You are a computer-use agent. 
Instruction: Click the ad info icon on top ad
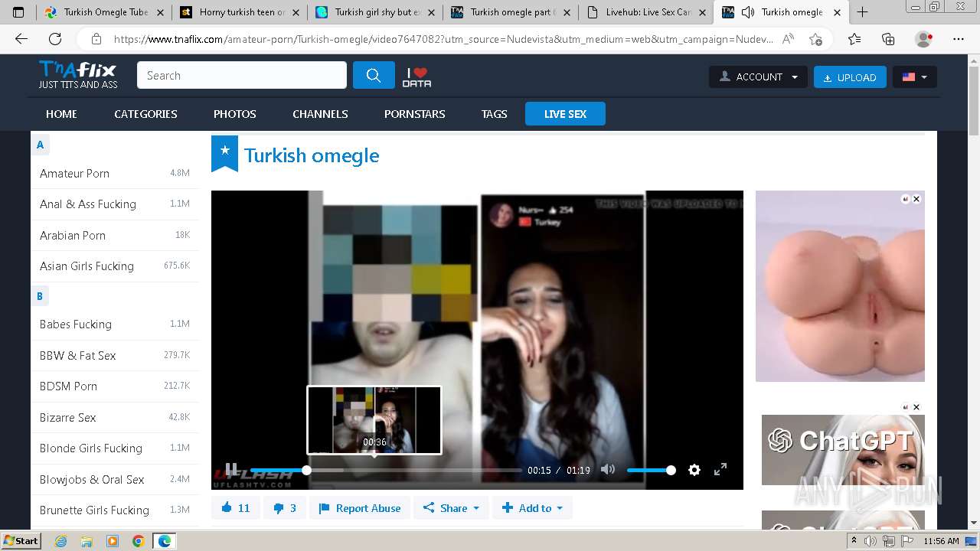(x=906, y=199)
